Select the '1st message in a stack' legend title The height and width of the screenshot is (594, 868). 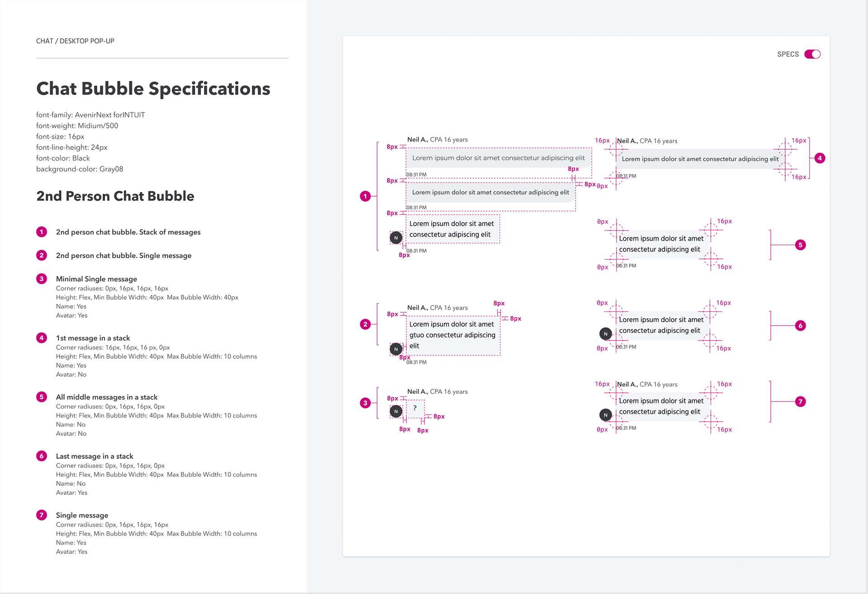93,338
